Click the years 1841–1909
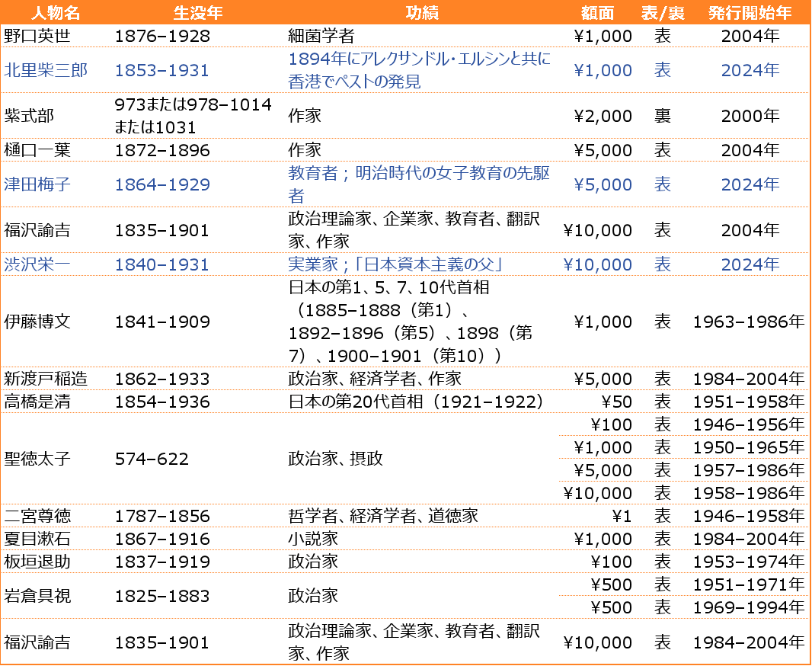812x666 pixels. (x=162, y=321)
